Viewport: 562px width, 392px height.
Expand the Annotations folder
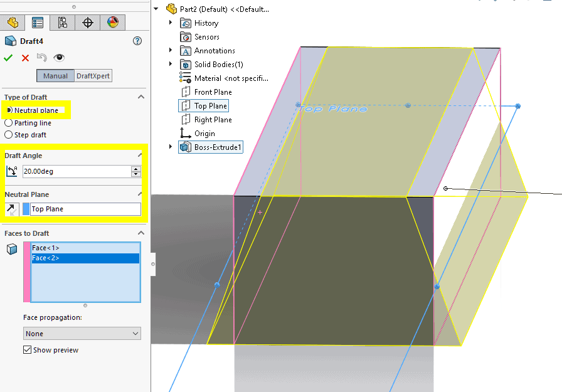point(170,50)
